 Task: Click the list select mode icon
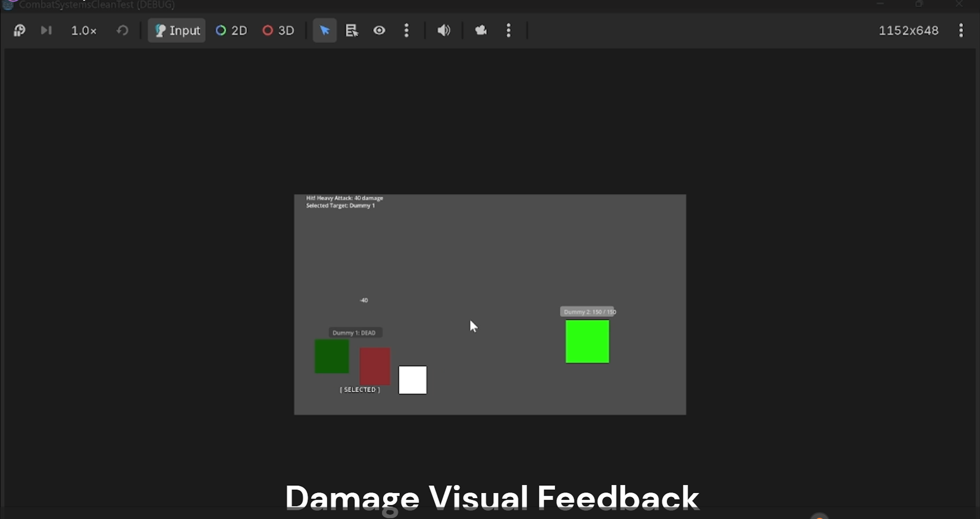352,30
